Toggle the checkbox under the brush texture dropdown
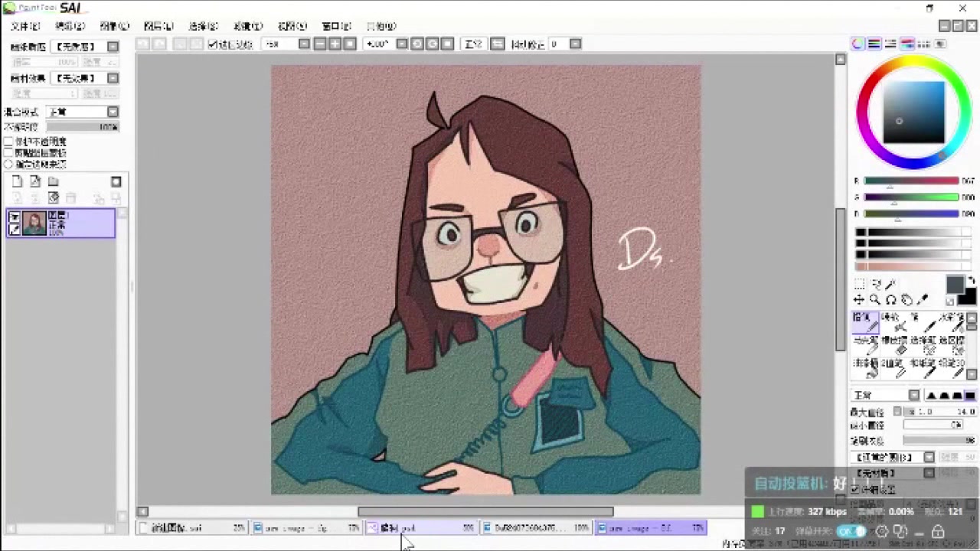 coord(856,488)
